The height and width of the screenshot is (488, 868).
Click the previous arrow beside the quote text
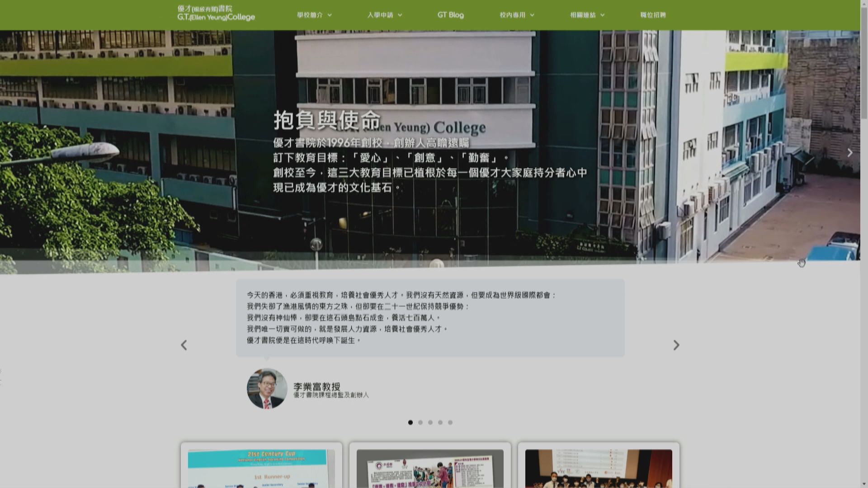click(x=184, y=345)
